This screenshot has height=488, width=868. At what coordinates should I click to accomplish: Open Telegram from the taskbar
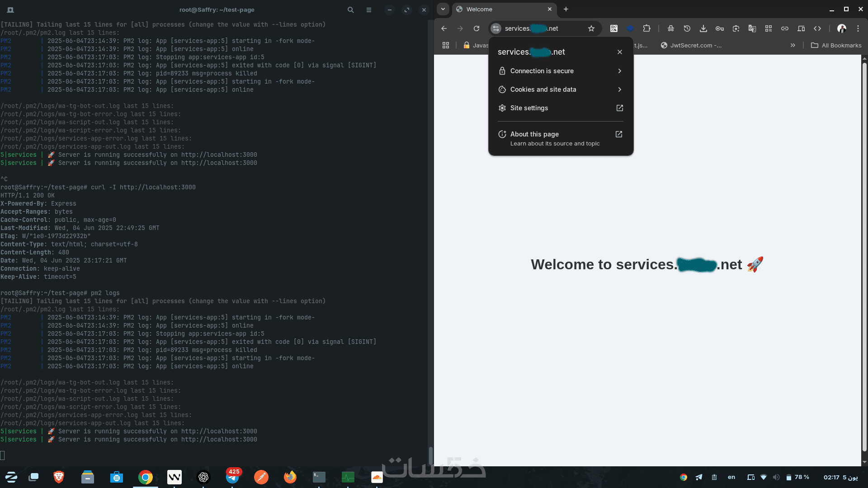(232, 477)
